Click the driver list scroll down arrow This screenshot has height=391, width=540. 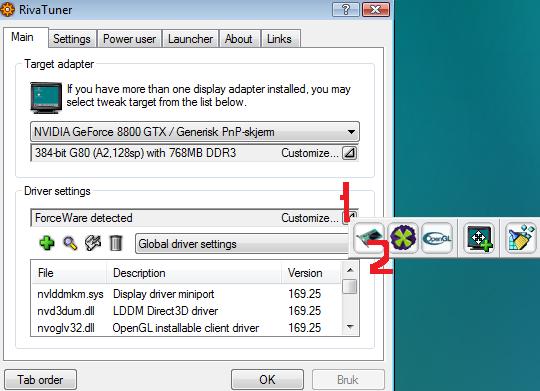click(350, 327)
